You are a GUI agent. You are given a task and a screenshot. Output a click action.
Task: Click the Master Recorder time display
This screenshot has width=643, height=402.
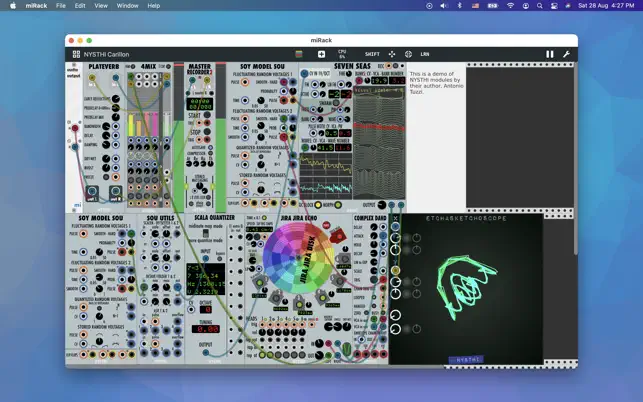coord(199,104)
